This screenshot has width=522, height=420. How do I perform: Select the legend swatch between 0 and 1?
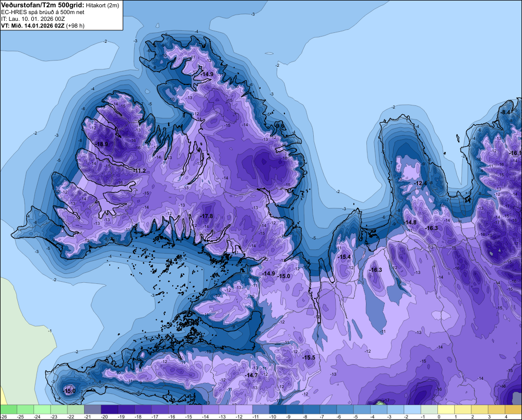[x=446, y=410]
